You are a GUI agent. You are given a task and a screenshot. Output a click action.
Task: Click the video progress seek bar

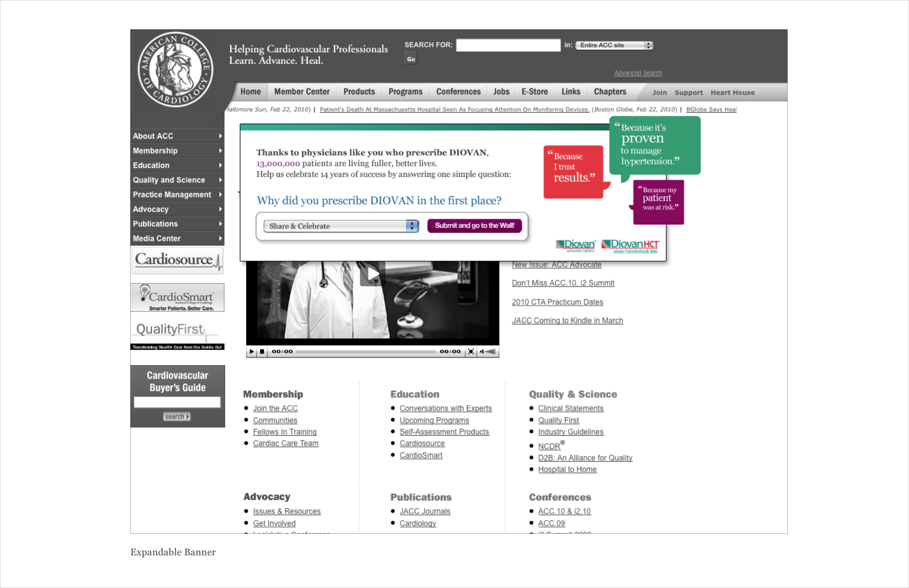point(365,351)
